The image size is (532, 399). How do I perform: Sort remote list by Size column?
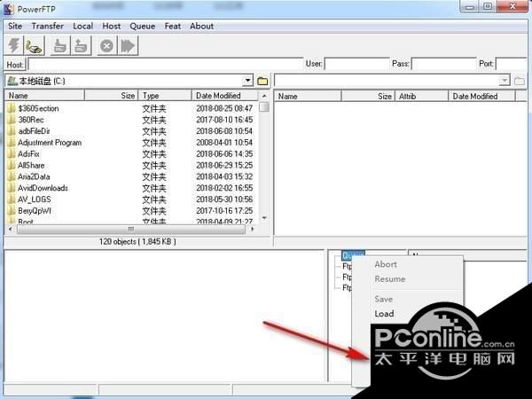coord(369,97)
